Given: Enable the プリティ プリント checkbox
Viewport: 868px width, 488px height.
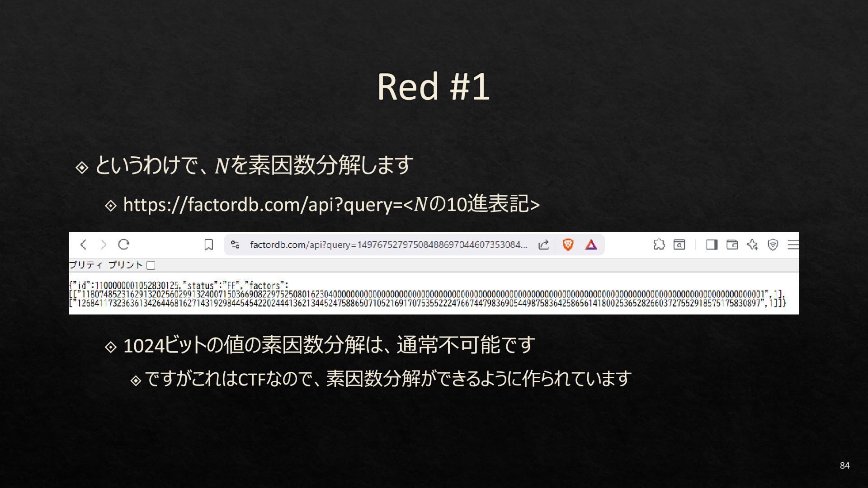Looking at the screenshot, I should point(151,265).
